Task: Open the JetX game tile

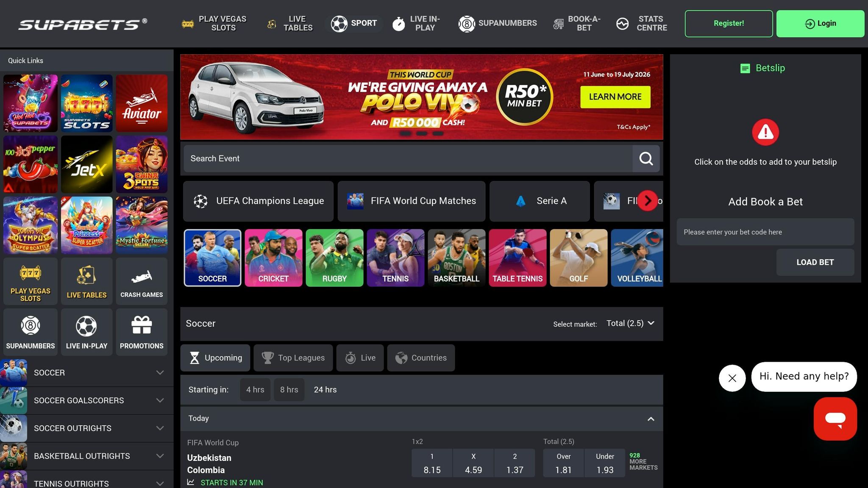Action: pos(86,164)
